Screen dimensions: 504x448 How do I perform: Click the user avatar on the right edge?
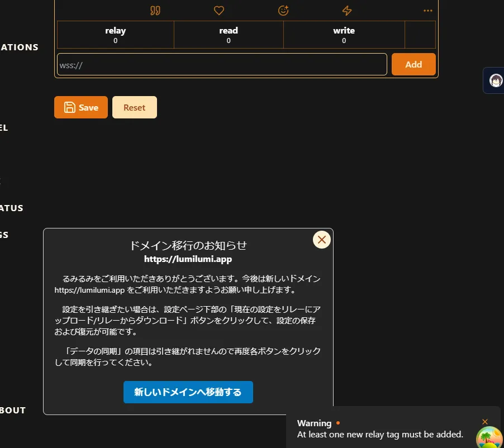coord(496,80)
